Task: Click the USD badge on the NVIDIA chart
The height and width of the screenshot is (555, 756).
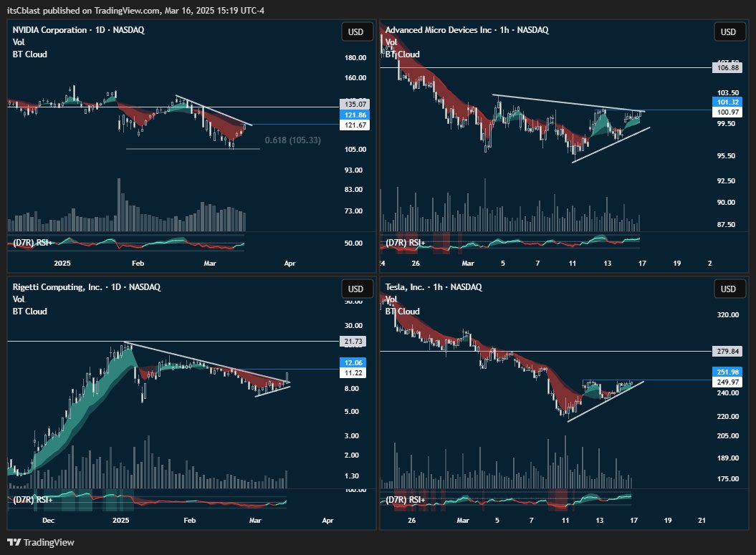Action: coord(356,32)
